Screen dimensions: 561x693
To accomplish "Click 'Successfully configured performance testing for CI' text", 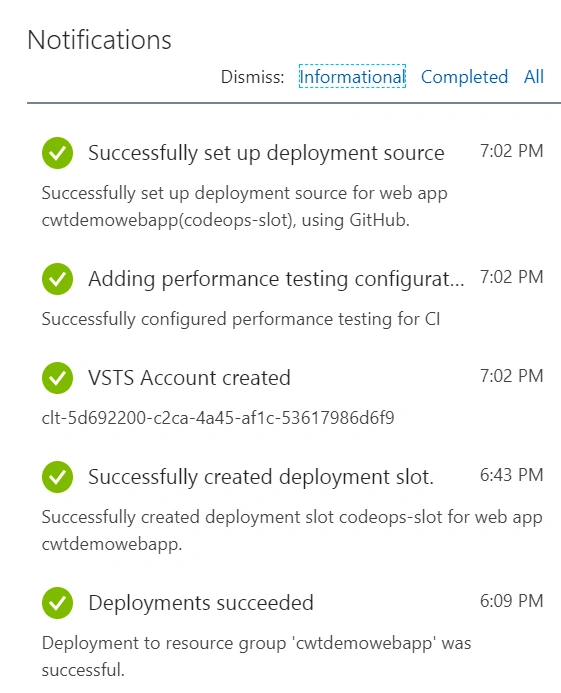I will (241, 319).
